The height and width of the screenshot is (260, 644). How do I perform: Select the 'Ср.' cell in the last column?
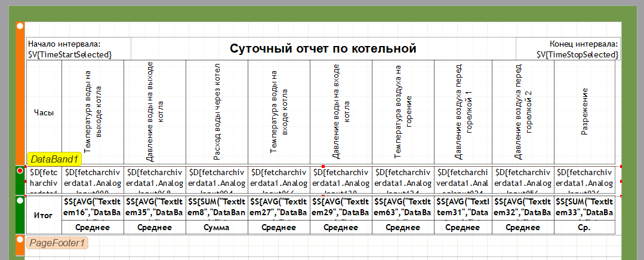click(585, 228)
